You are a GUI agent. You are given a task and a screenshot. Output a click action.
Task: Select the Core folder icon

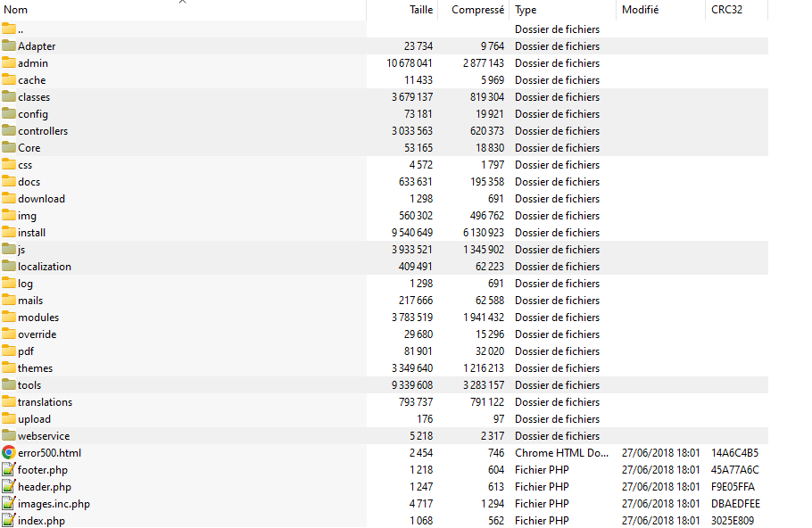pyautogui.click(x=9, y=147)
